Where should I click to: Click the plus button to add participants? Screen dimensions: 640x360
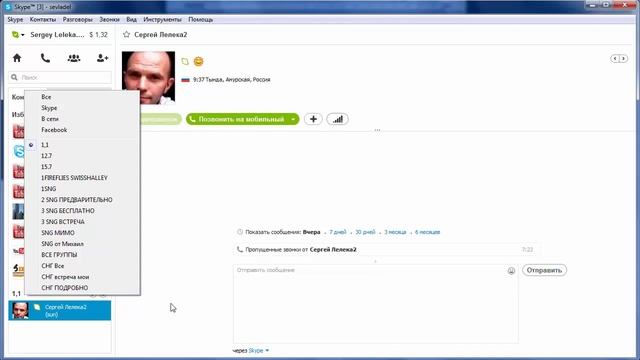(313, 119)
